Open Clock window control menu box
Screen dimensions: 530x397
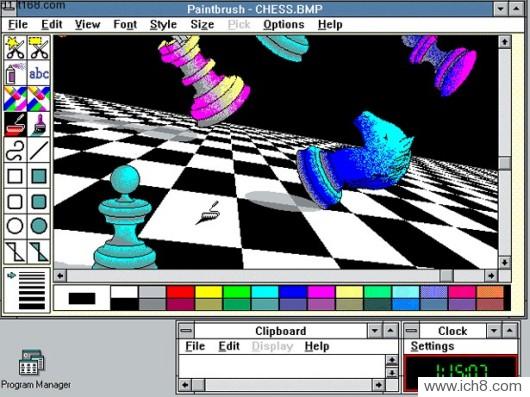pos(411,330)
